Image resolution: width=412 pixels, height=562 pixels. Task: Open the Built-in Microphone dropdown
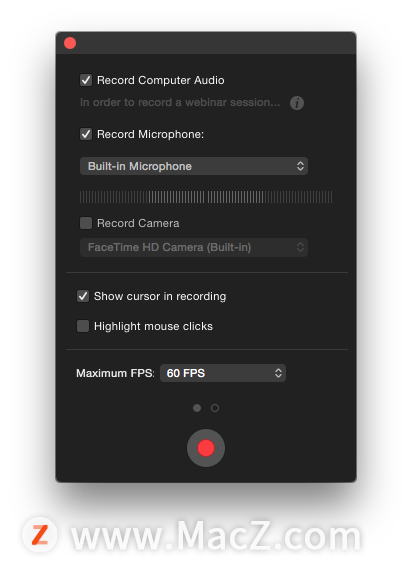click(194, 166)
